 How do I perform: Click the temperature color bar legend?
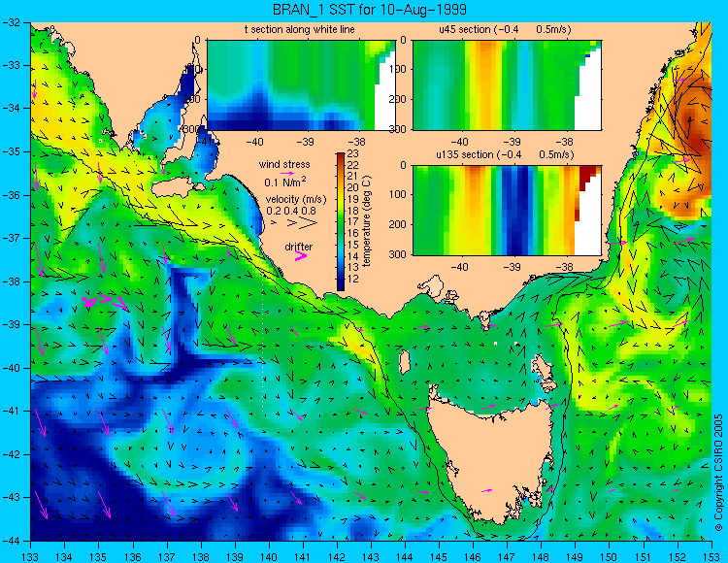[x=341, y=222]
